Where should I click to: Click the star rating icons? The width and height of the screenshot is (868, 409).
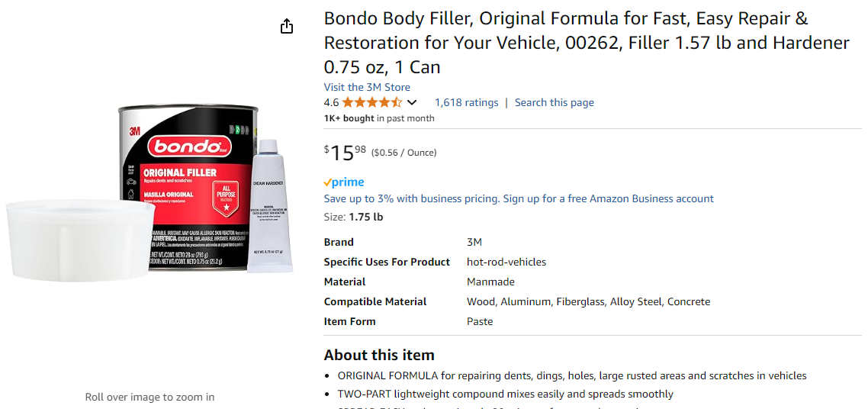pos(371,102)
